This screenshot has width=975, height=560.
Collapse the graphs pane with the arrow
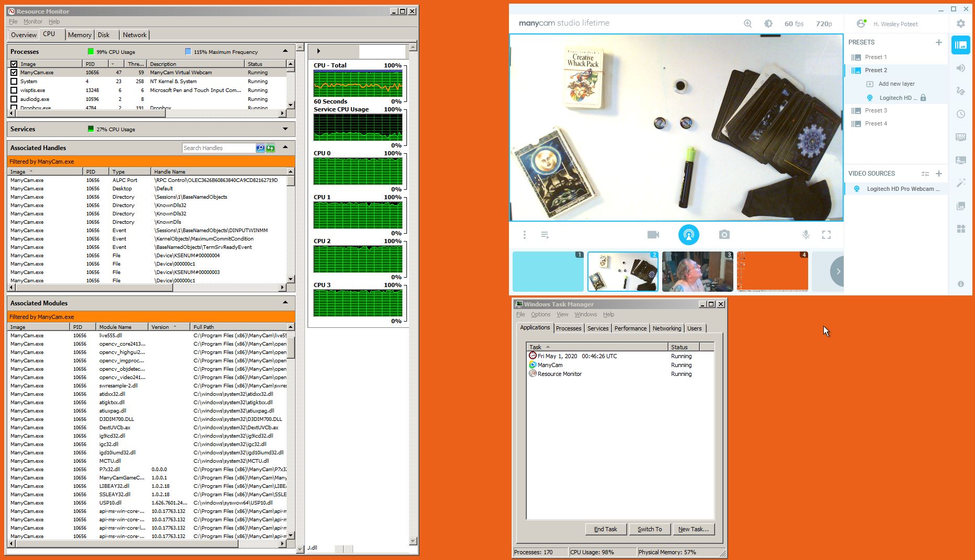[319, 51]
